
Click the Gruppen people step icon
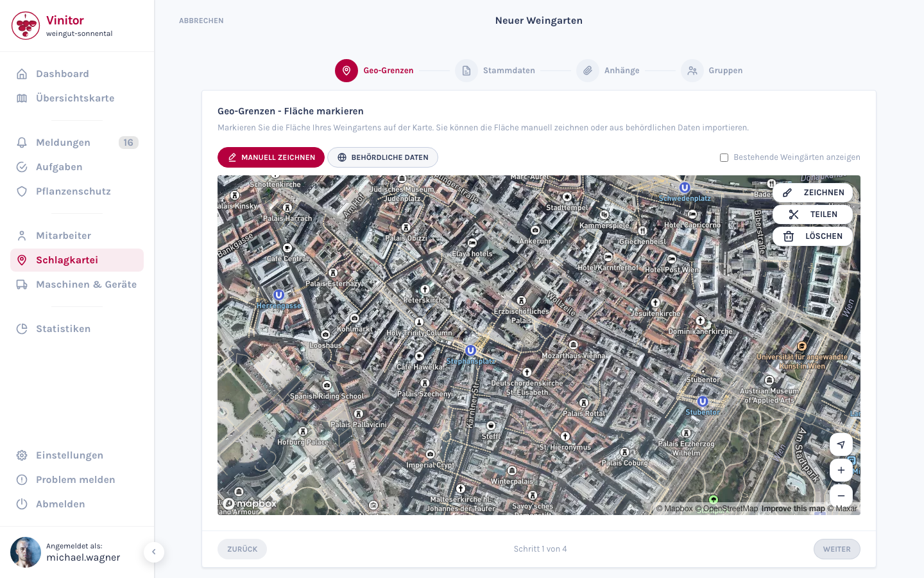[x=692, y=71]
